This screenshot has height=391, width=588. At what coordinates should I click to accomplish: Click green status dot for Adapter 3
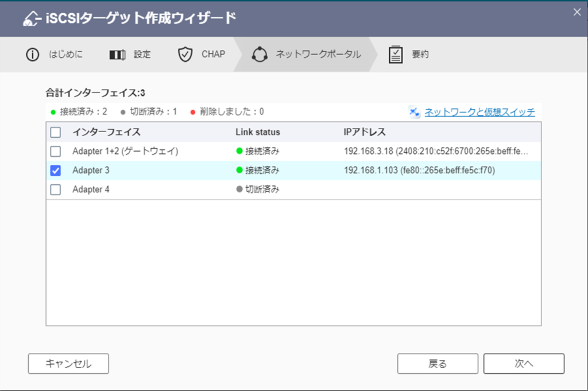point(239,171)
